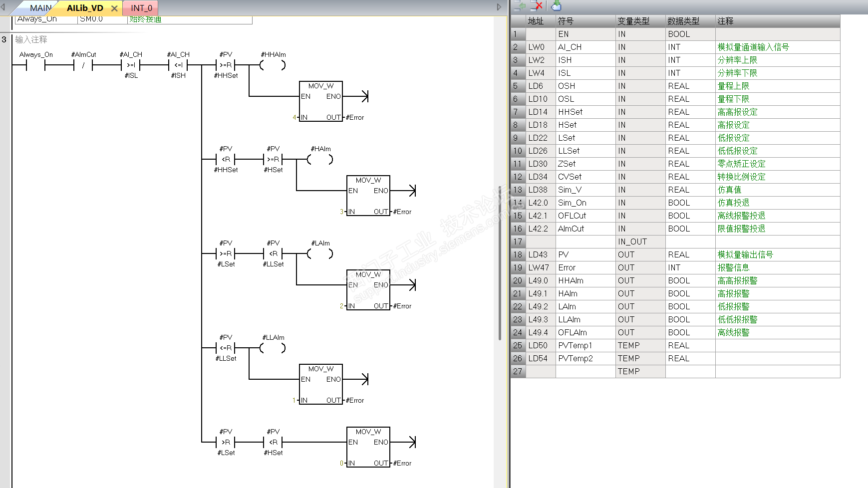This screenshot has width=868, height=488.
Task: Click the comment '离线报警投退'
Action: [741, 216]
